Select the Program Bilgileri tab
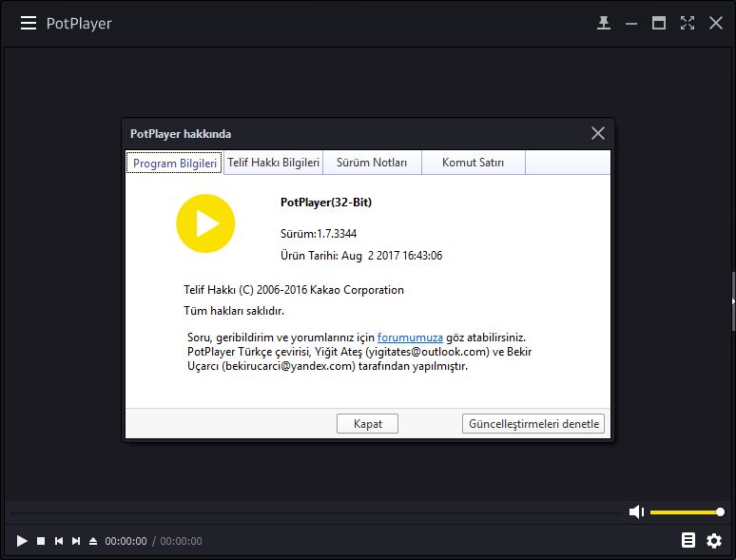Screen dimensions: 736x560 pyautogui.click(x=175, y=163)
